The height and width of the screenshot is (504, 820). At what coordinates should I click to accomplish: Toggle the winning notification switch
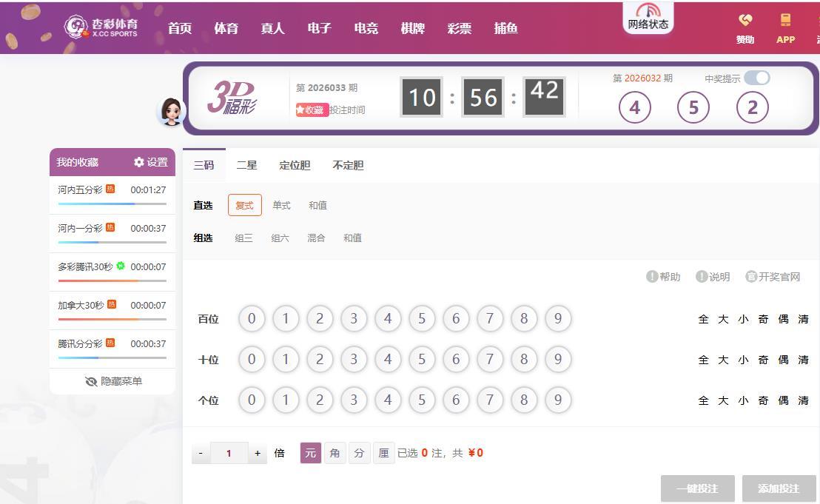[756, 78]
